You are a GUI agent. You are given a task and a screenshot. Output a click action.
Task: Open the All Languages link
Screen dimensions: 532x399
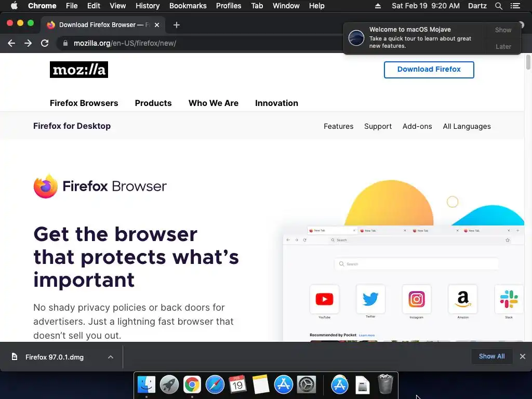(467, 126)
